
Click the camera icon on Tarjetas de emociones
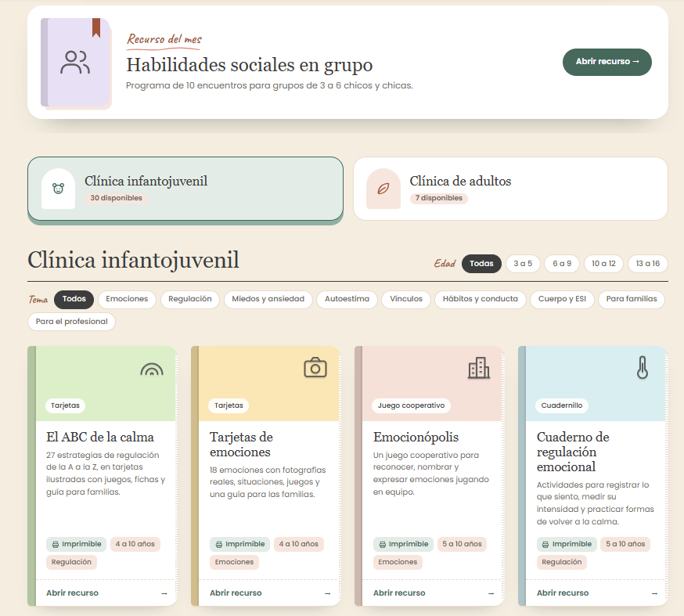click(315, 368)
